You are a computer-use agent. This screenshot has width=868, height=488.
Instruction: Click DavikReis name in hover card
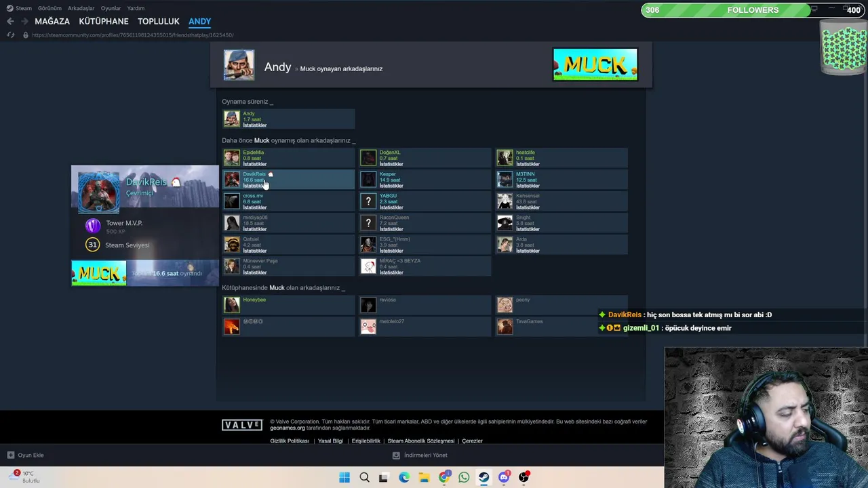coord(146,182)
